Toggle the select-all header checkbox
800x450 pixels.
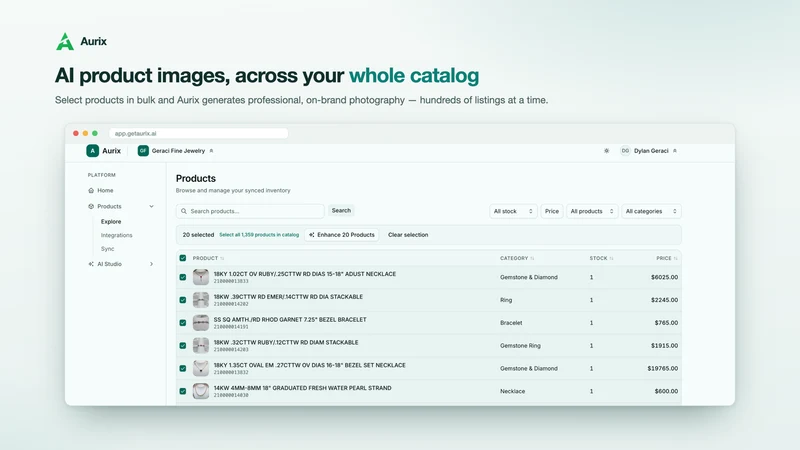pyautogui.click(x=183, y=258)
